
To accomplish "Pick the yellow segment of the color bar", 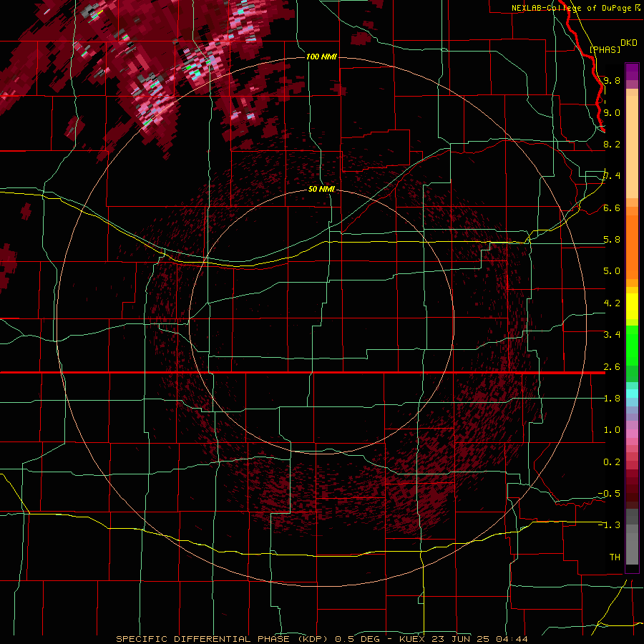I will (632, 306).
